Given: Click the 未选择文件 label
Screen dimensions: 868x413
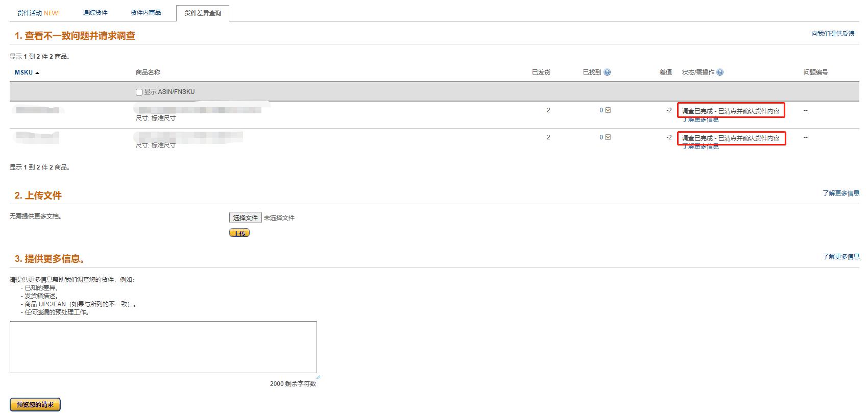Looking at the screenshot, I should [279, 218].
